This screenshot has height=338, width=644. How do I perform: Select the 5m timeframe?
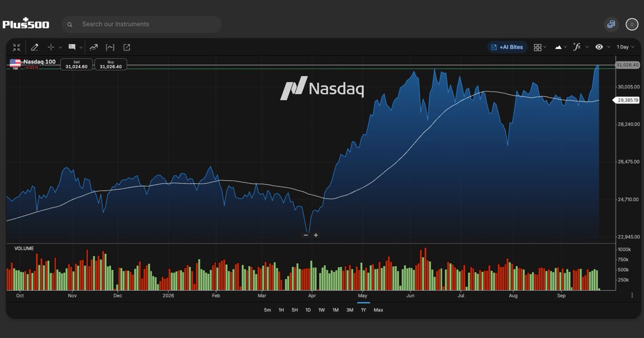[x=267, y=310]
